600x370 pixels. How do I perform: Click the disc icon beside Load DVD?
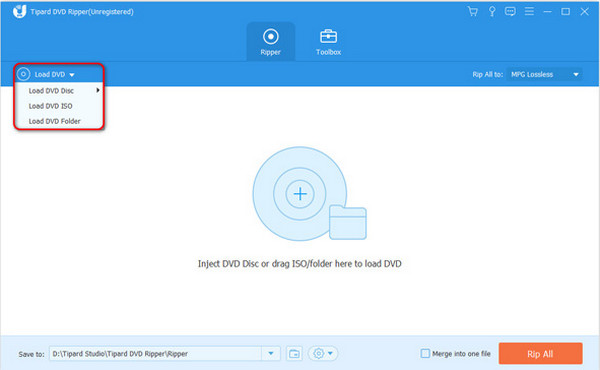click(23, 74)
